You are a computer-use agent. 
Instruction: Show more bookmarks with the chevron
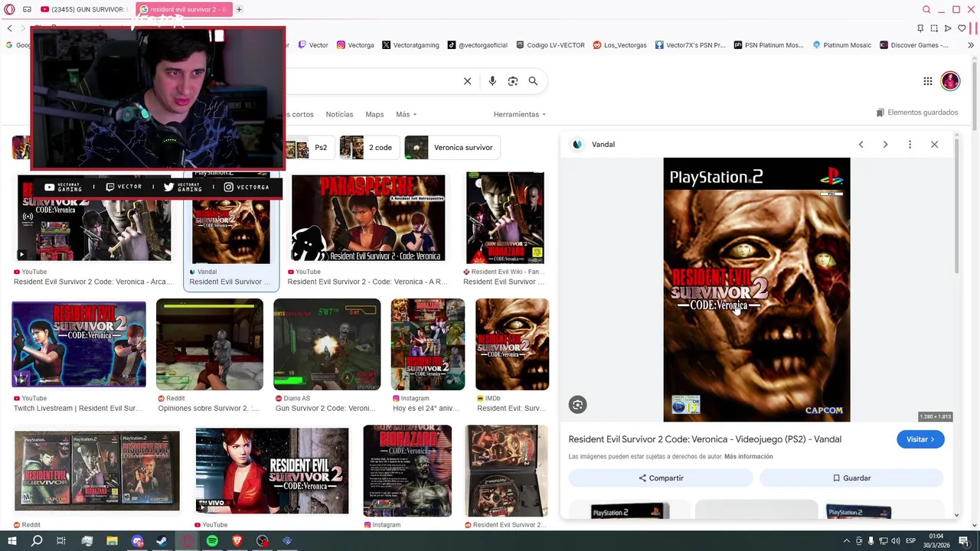coord(971,45)
